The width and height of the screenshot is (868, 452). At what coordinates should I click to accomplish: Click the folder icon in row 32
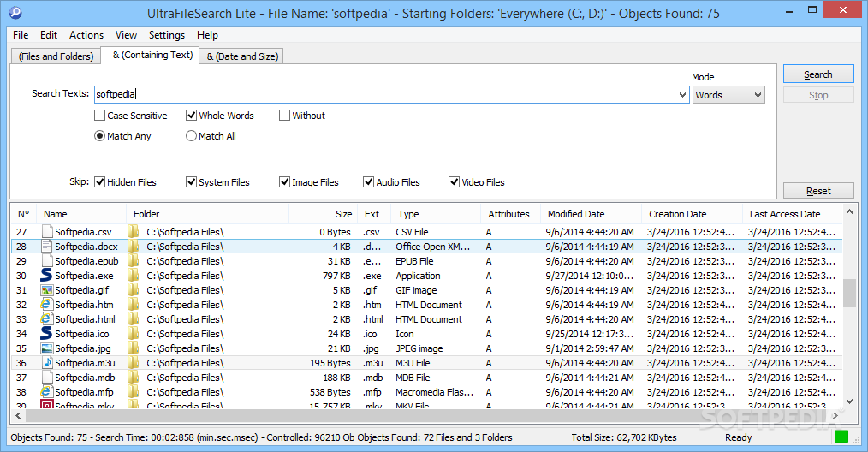(134, 304)
